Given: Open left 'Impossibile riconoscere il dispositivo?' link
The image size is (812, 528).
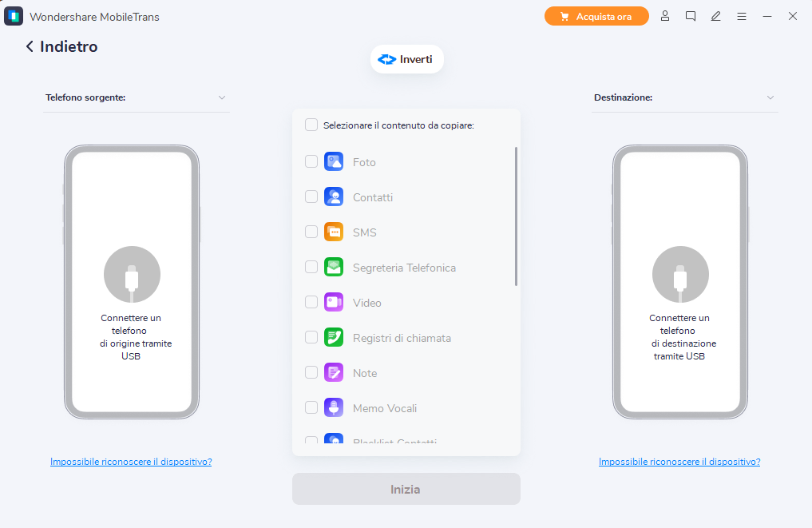Looking at the screenshot, I should [131, 462].
